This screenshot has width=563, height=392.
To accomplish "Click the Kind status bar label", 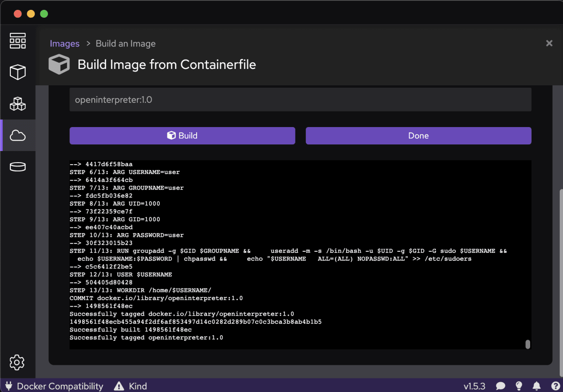I will pyautogui.click(x=138, y=386).
